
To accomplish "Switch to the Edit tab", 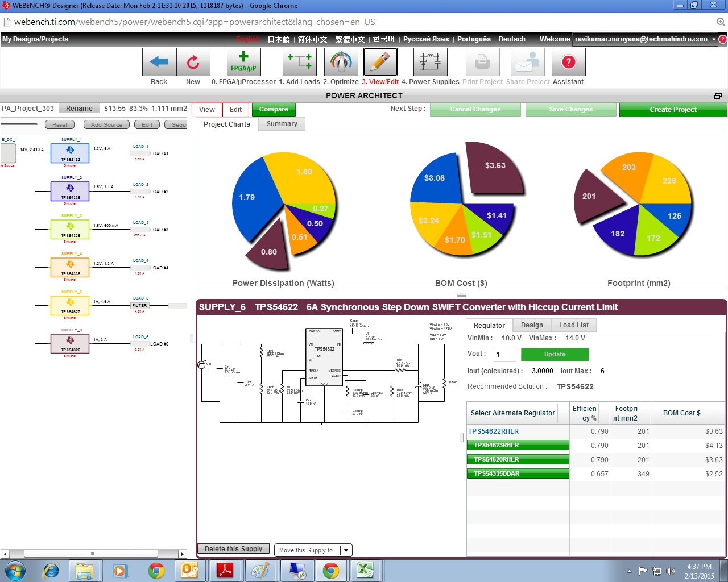I will click(236, 110).
